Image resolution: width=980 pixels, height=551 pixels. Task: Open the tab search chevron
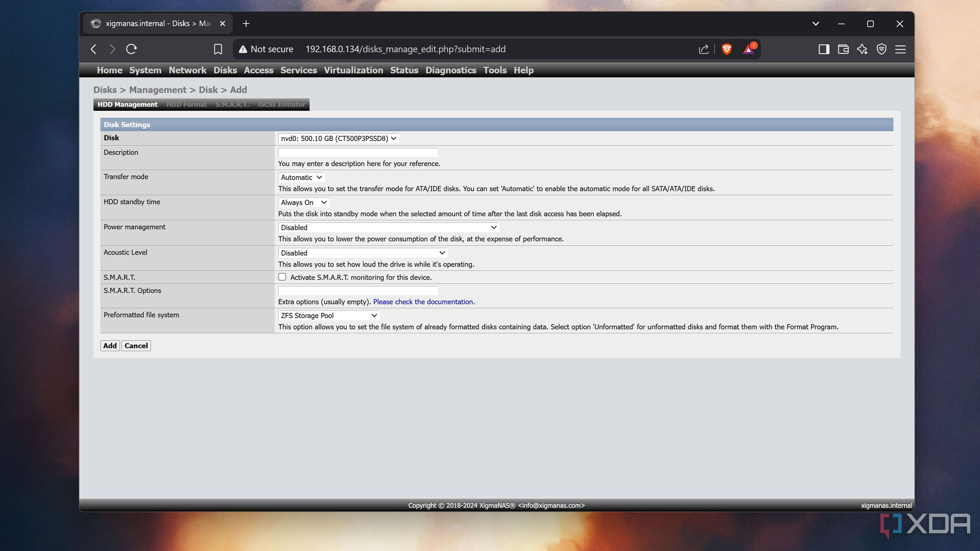816,23
